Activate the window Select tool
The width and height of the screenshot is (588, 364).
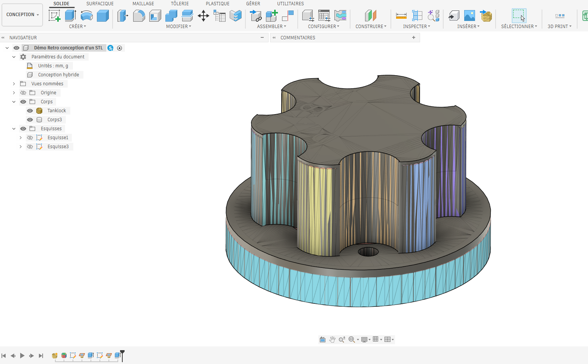(x=519, y=16)
